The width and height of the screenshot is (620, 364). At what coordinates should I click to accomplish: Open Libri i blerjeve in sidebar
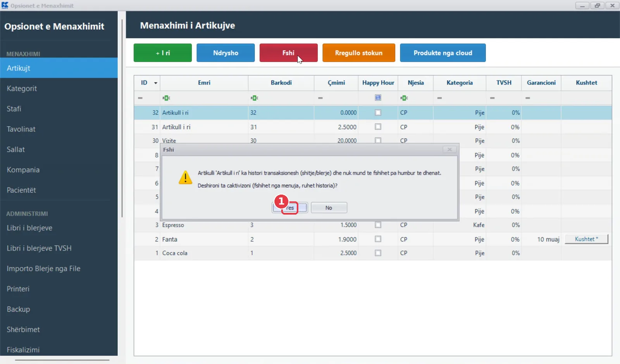pyautogui.click(x=59, y=228)
